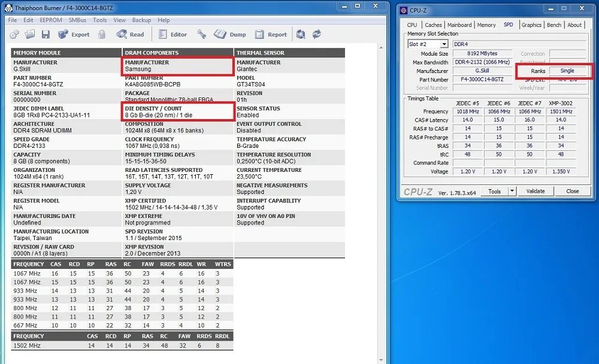Click the die density value 8 Gb B-die
The width and height of the screenshot is (599, 364).
click(159, 115)
